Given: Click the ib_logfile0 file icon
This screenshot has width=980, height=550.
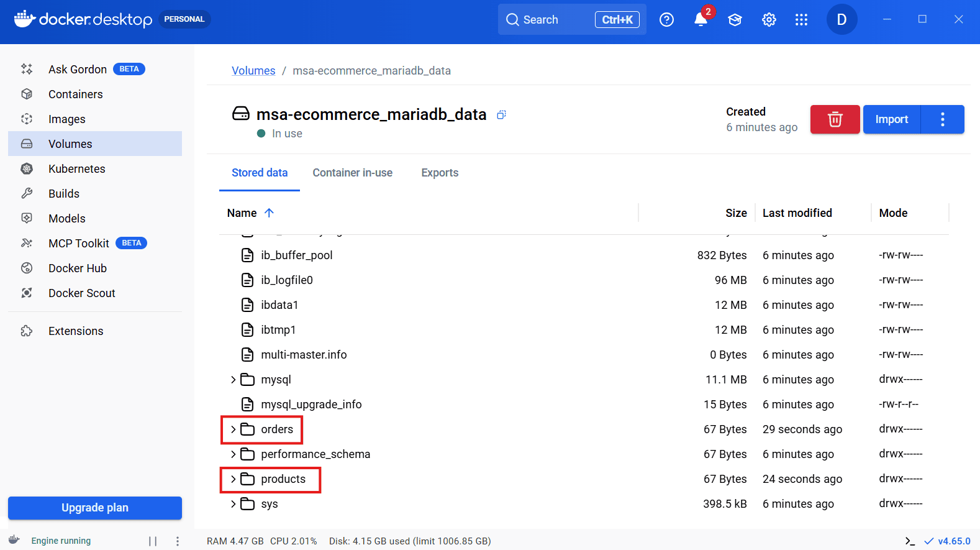Looking at the screenshot, I should pyautogui.click(x=247, y=280).
